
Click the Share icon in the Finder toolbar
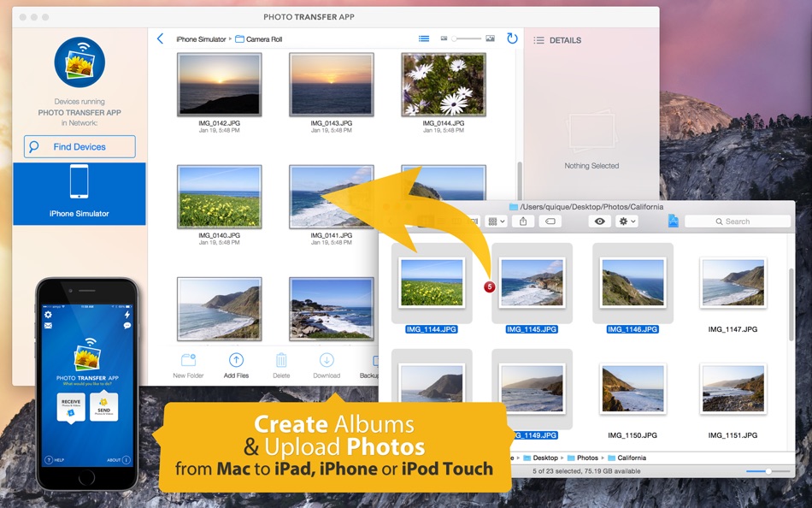click(522, 221)
